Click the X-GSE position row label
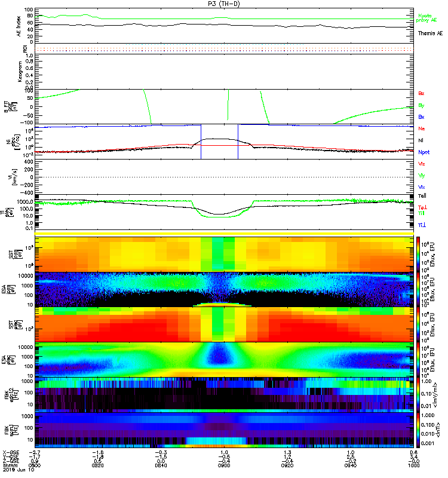Screen dimensions: 448x478 pos(11,453)
